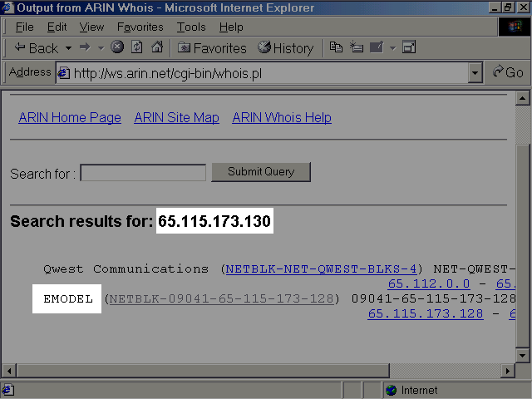Go back using the Back arrow button
The image size is (532, 399).
coord(37,48)
